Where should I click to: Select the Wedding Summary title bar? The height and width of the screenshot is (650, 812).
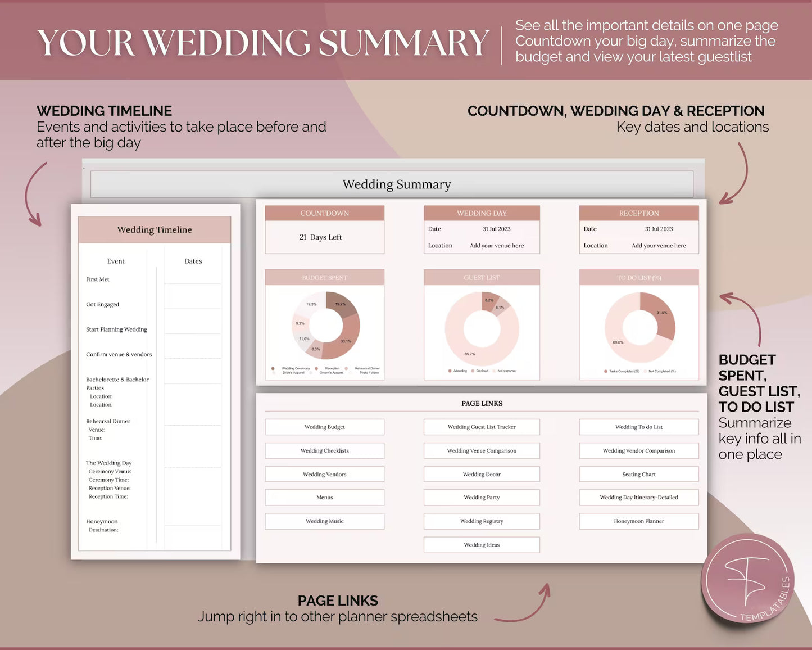tap(396, 184)
